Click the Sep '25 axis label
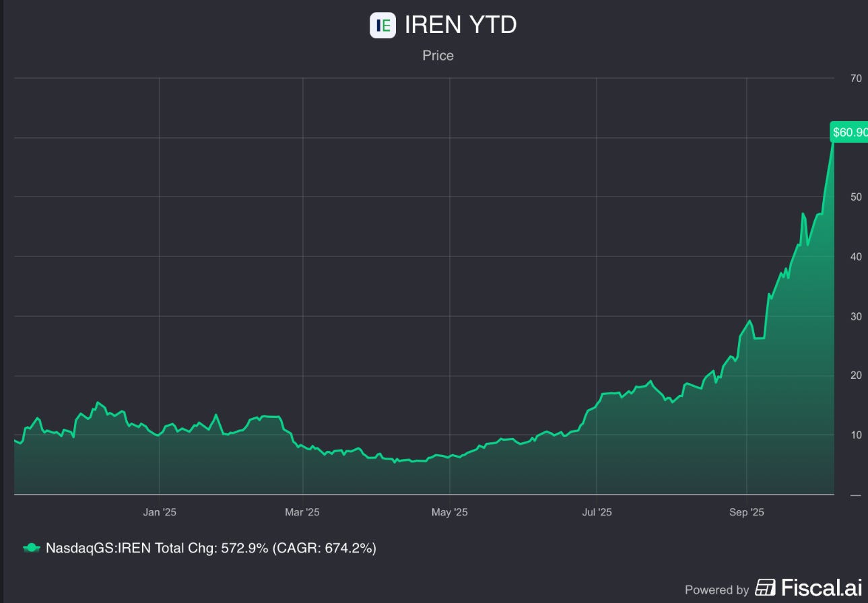The height and width of the screenshot is (603, 868). (x=746, y=512)
